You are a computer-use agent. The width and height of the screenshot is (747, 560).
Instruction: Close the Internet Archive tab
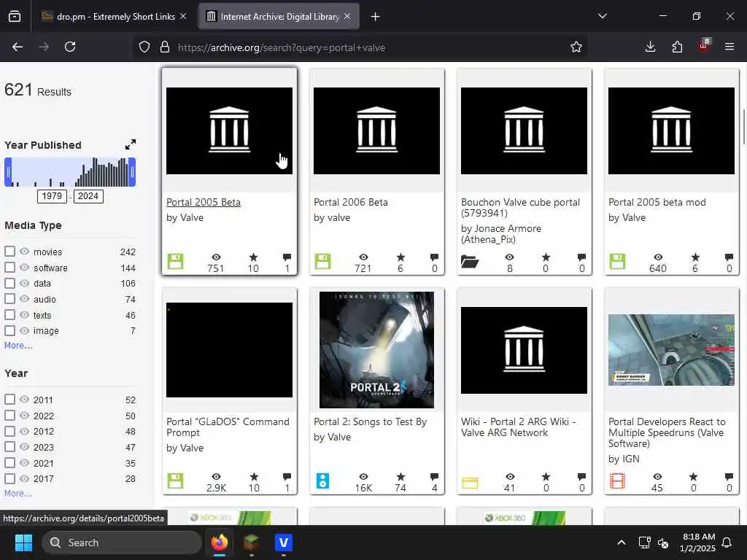point(347,16)
